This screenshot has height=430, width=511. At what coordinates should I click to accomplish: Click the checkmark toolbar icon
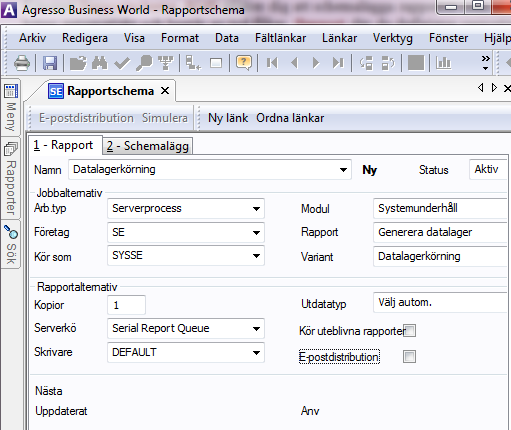pyautogui.click(x=122, y=63)
